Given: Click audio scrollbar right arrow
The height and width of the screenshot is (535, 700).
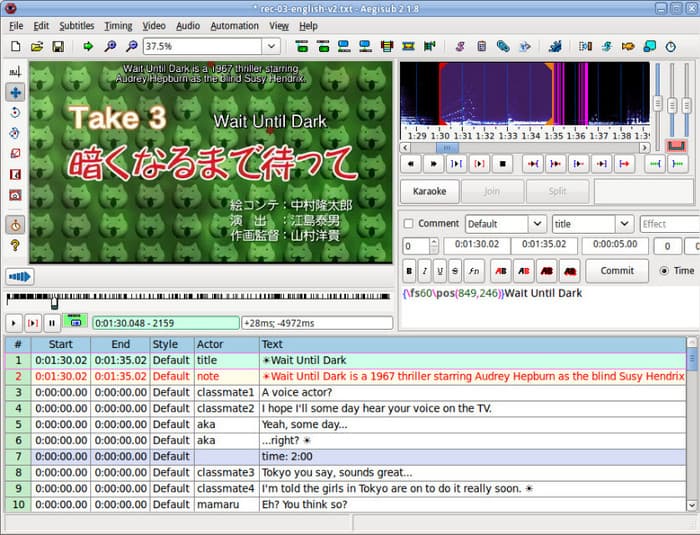Looking at the screenshot, I should (644, 147).
